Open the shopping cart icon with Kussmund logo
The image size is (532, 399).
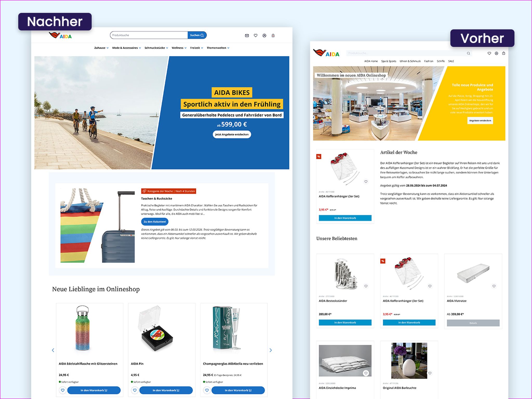coord(273,35)
